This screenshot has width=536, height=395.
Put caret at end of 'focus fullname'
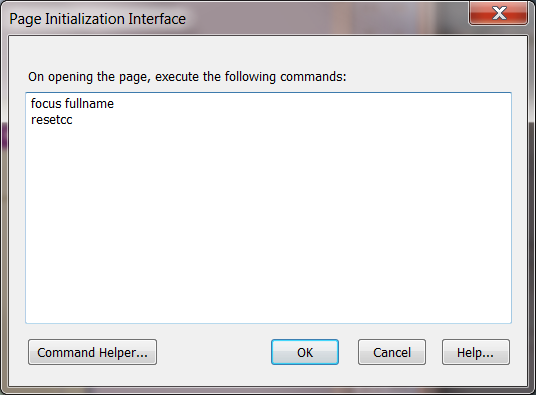(x=115, y=104)
